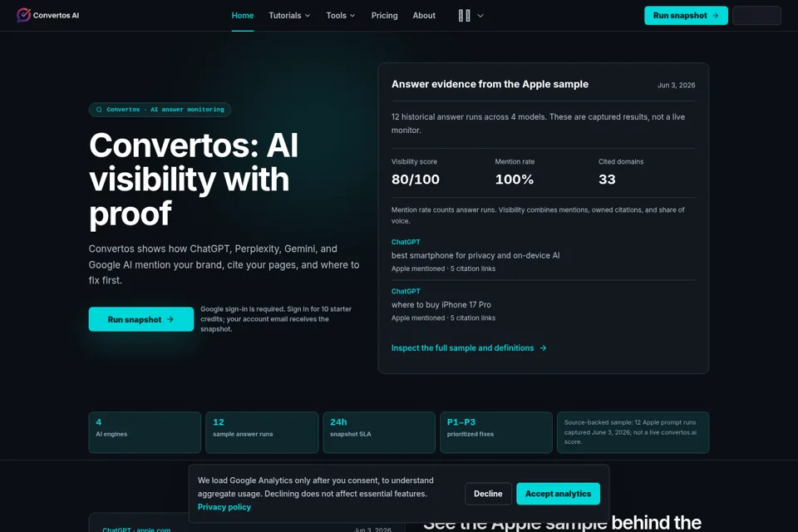The height and width of the screenshot is (532, 798).
Task: Open the Home tab
Action: point(242,15)
